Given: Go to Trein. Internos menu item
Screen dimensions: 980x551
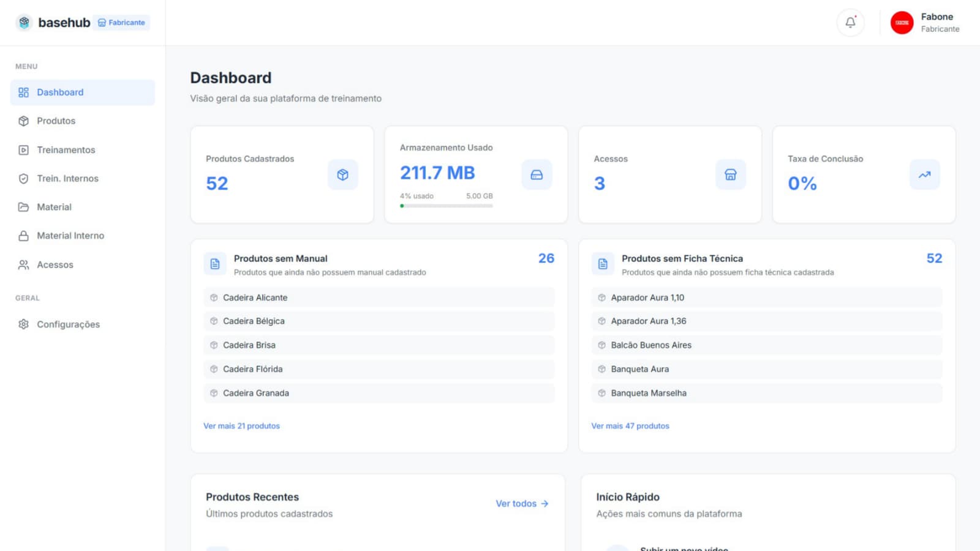Looking at the screenshot, I should point(82,179).
